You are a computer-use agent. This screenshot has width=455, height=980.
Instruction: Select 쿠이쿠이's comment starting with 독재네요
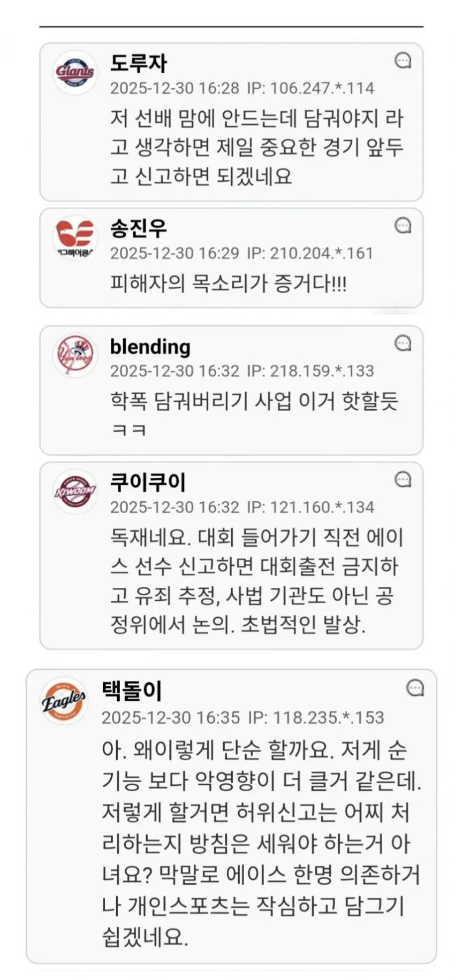click(257, 581)
